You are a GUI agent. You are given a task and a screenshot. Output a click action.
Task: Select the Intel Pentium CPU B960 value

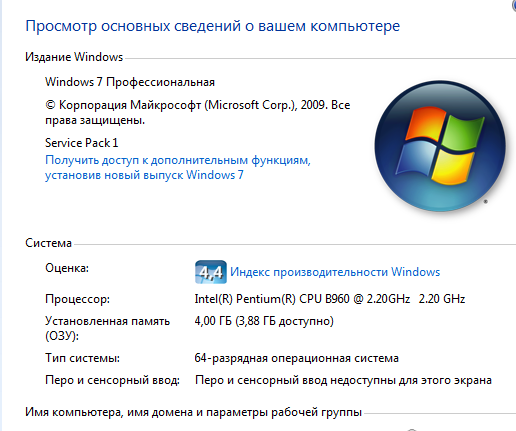coord(330,299)
